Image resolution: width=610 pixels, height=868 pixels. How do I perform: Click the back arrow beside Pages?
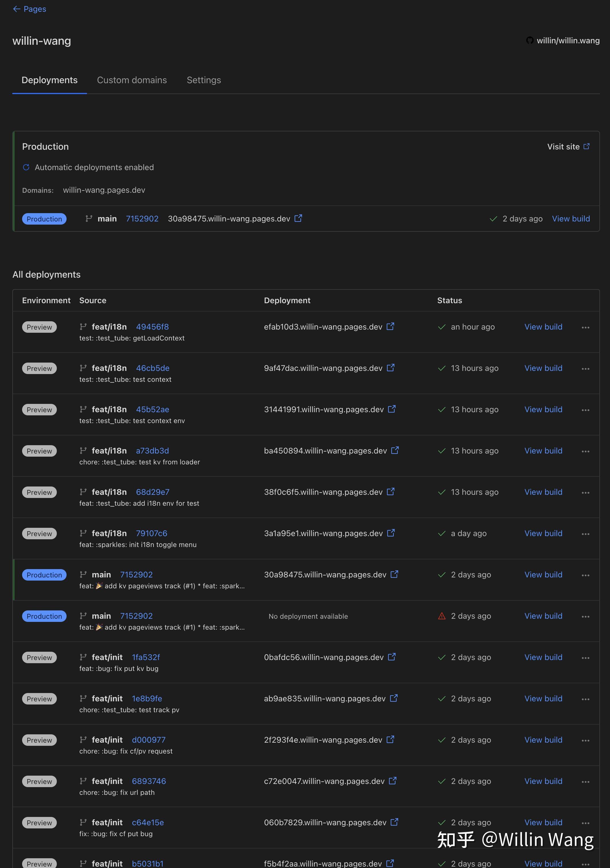point(16,9)
